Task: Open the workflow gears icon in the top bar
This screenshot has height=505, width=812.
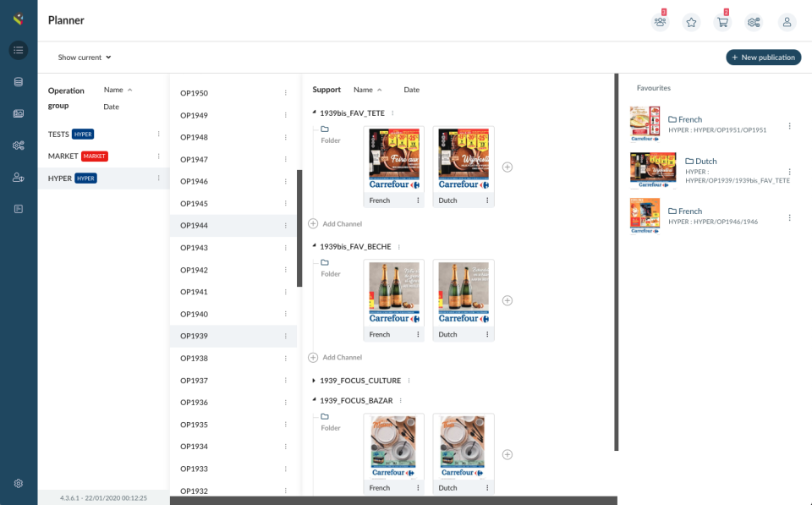Action: pos(754,22)
